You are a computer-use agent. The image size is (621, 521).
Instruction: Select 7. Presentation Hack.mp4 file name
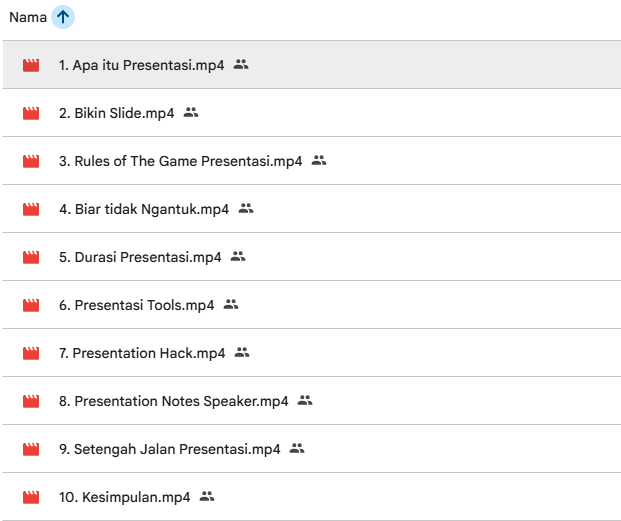click(142, 353)
